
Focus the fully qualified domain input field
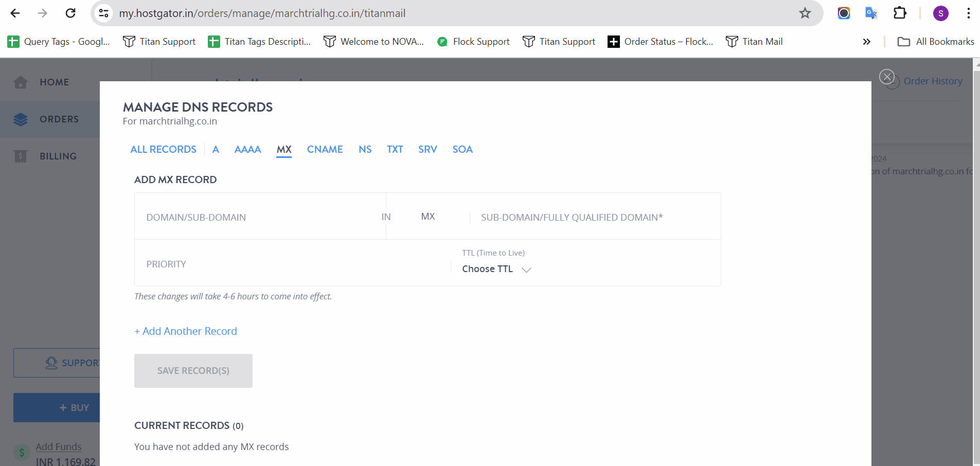point(595,217)
